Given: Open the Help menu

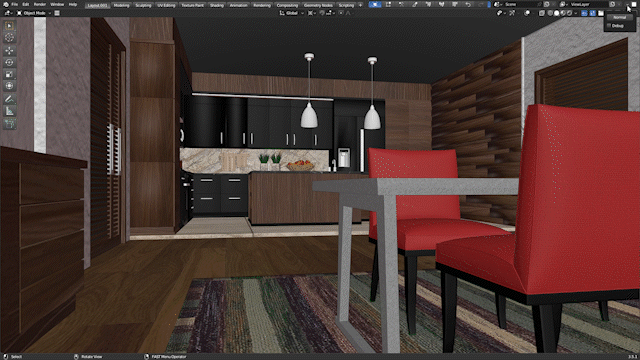Looking at the screenshot, I should (73, 4).
